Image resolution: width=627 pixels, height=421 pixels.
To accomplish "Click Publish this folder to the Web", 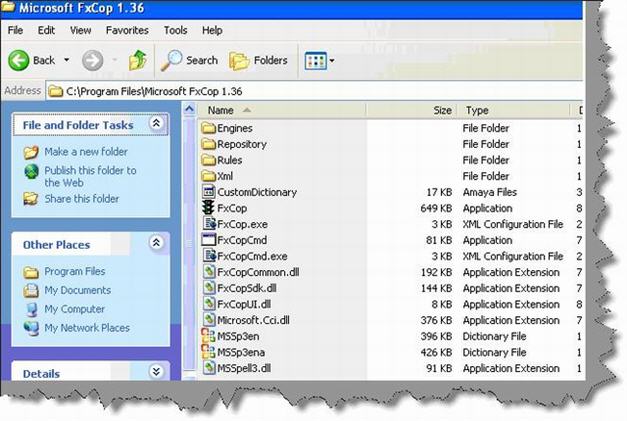I will click(x=90, y=177).
